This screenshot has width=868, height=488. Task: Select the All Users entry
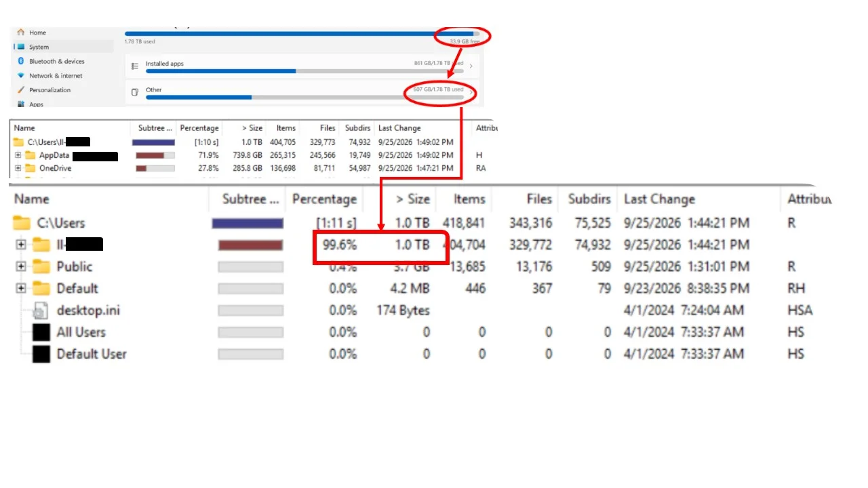(x=81, y=332)
